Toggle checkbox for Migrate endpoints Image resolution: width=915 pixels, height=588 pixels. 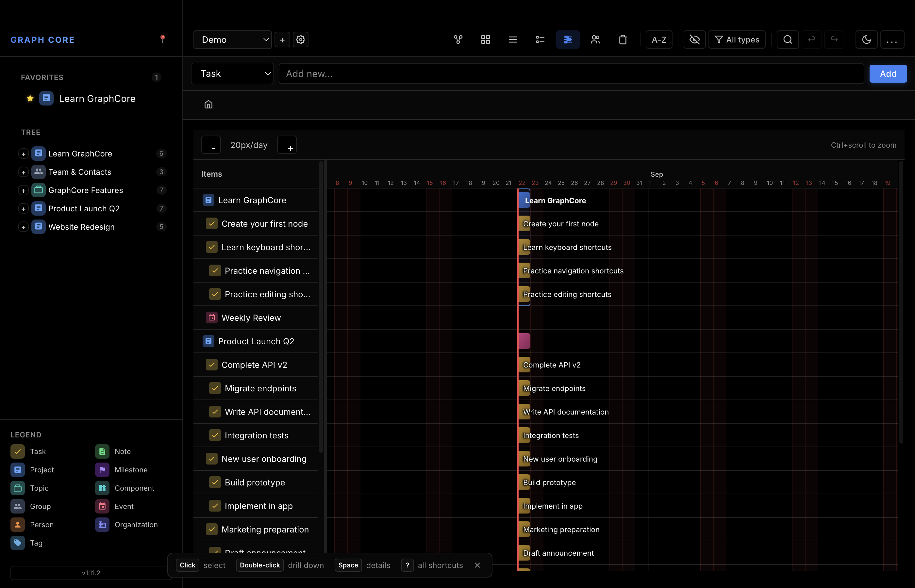(x=215, y=388)
